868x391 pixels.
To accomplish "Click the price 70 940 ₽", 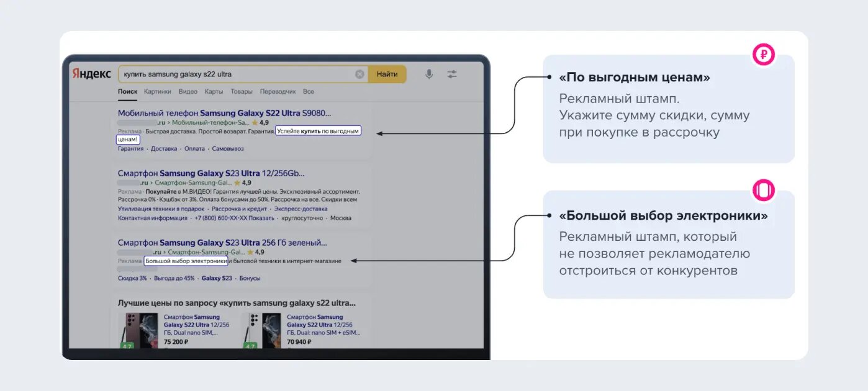I will coord(299,341).
